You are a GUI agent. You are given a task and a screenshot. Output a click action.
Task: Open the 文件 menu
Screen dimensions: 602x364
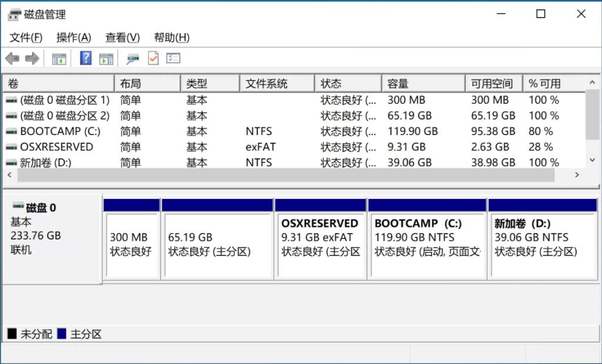point(26,37)
